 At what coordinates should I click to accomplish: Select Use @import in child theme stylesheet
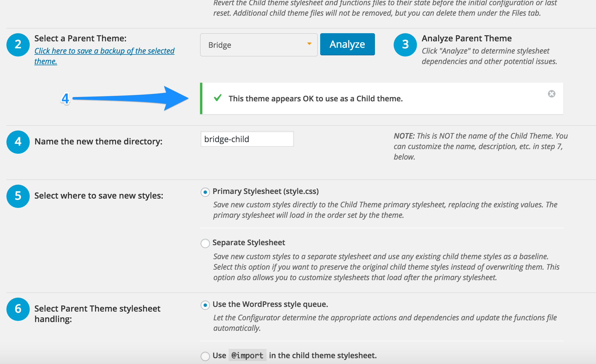click(205, 356)
